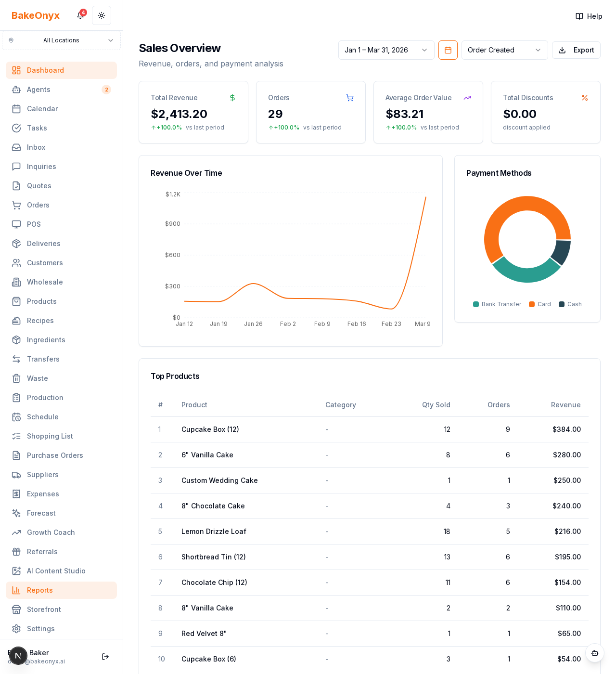This screenshot has height=674, width=616.
Task: Click the user avatar with letter N
Action: click(18, 656)
